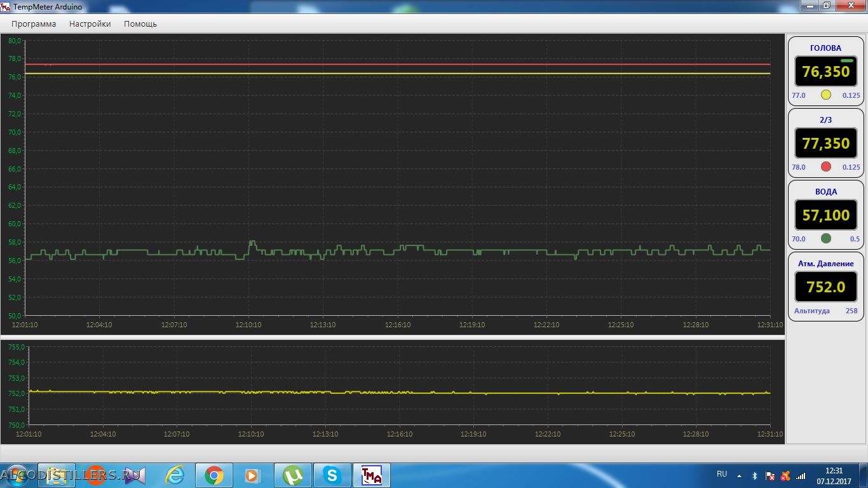Click the red color circle under 2/3
The height and width of the screenshot is (488, 868).
click(x=826, y=167)
